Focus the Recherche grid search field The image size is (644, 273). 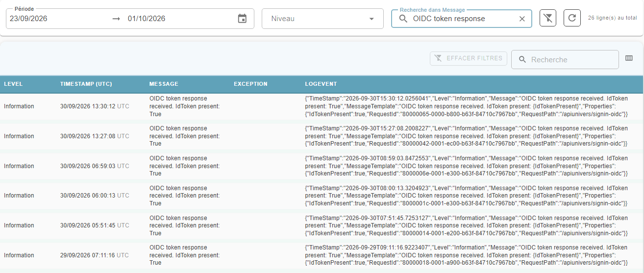(x=565, y=59)
